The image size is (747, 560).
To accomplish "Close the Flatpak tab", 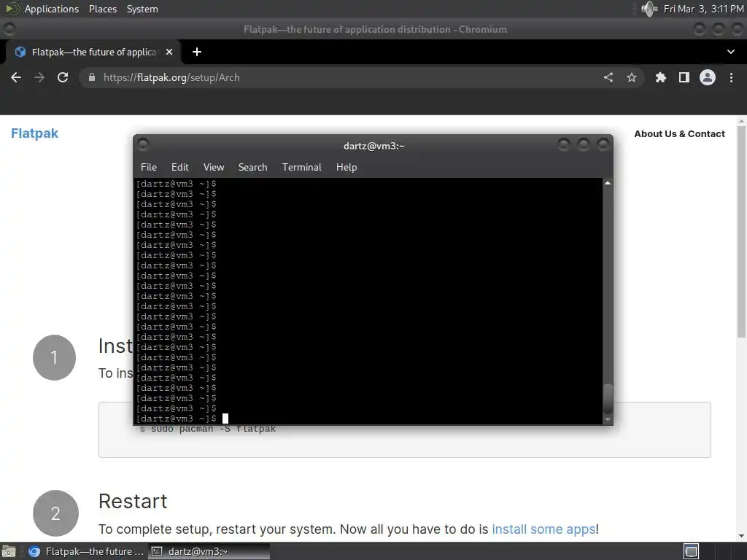I will (169, 52).
